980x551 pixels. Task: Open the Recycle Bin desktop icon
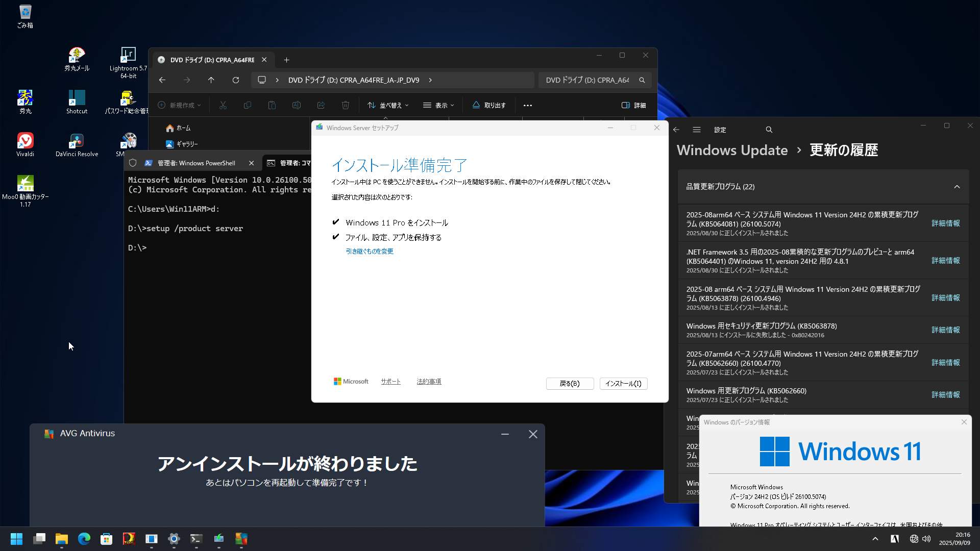[x=24, y=16]
